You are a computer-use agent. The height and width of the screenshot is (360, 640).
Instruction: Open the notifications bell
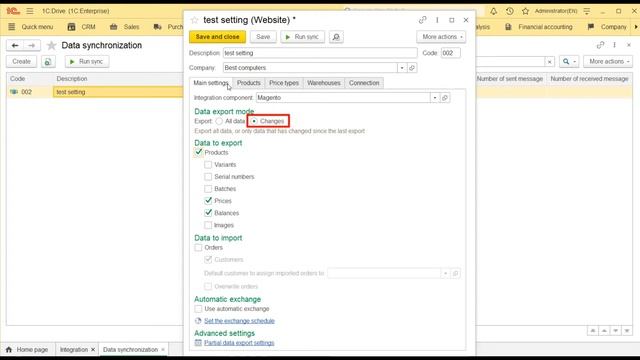coord(493,11)
